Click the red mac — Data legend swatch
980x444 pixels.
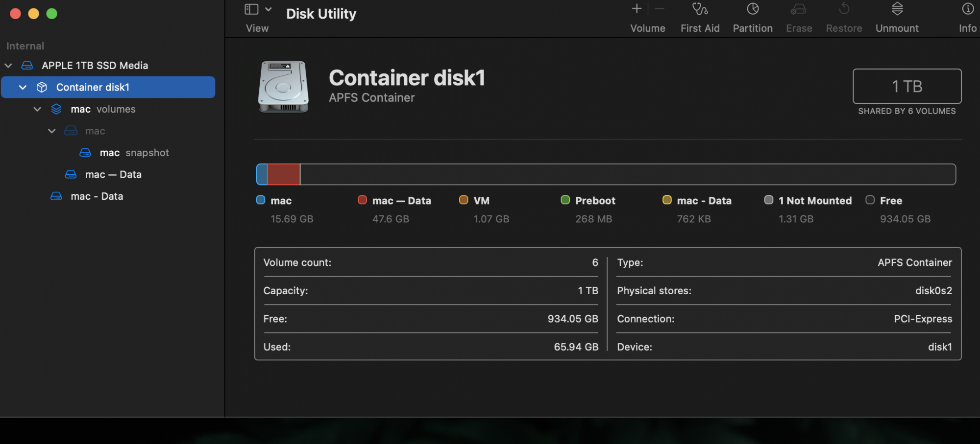[x=362, y=200]
